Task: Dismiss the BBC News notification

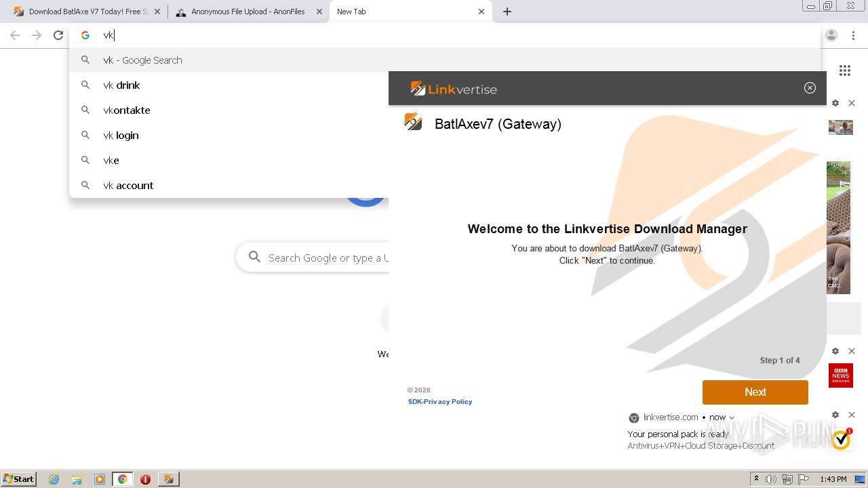Action: pos(852,351)
